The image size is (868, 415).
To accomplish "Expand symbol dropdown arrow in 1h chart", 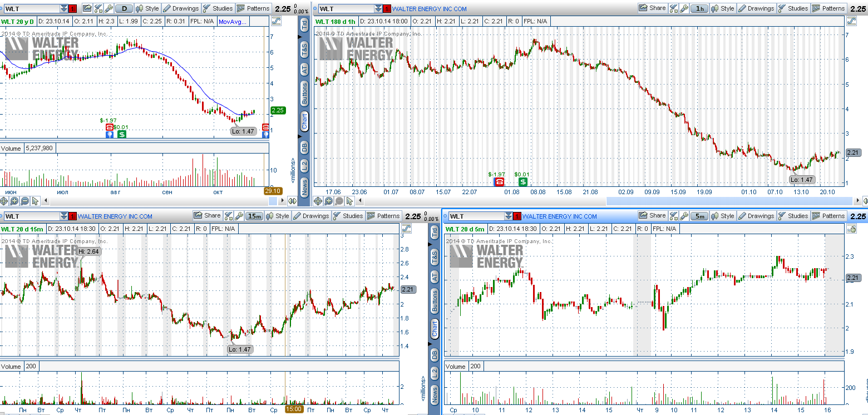I will (379, 8).
